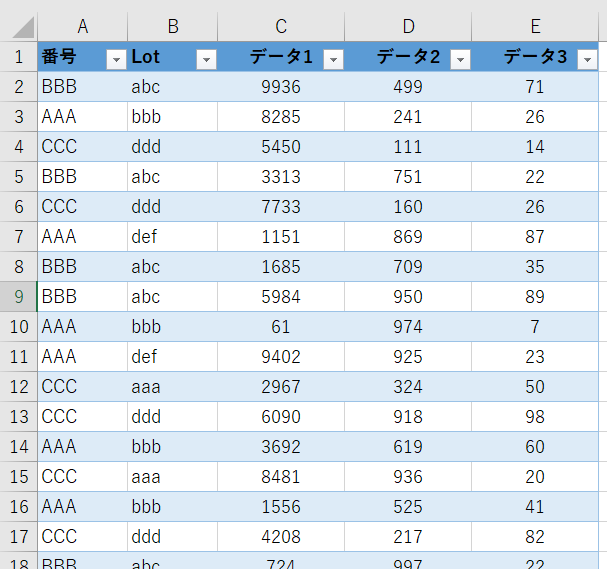The height and width of the screenshot is (569, 607).
Task: Click cell with value 71
Action: [x=535, y=87]
